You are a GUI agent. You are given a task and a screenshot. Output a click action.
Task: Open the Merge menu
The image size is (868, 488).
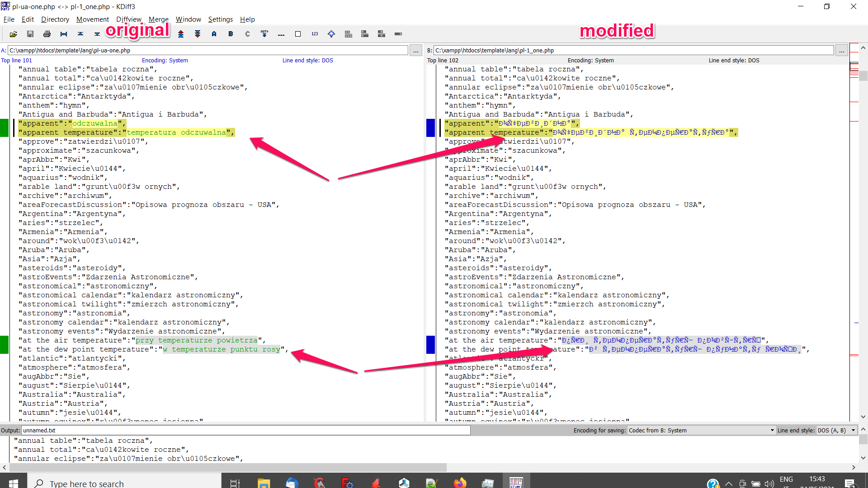pyautogui.click(x=158, y=19)
